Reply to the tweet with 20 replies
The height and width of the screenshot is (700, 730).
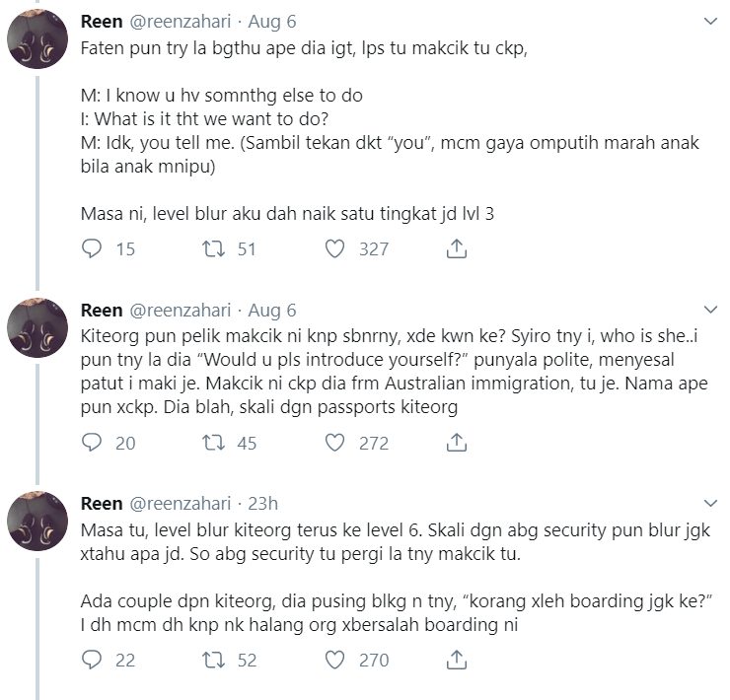click(92, 444)
